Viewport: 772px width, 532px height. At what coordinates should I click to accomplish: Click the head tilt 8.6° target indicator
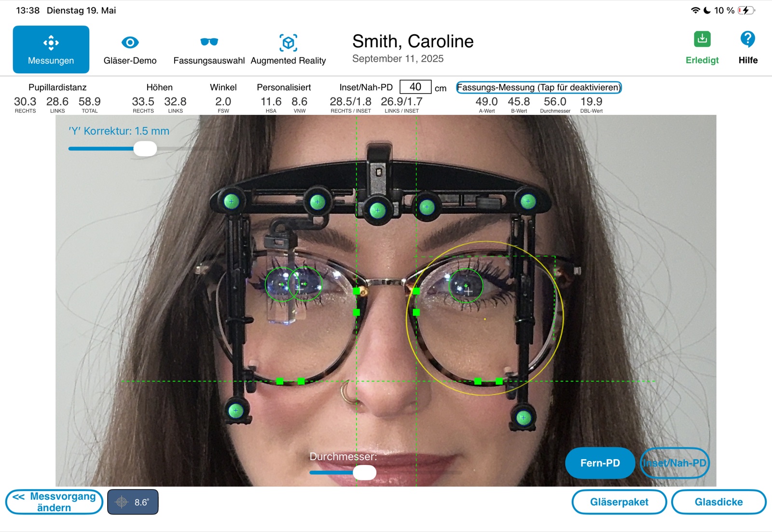point(133,502)
